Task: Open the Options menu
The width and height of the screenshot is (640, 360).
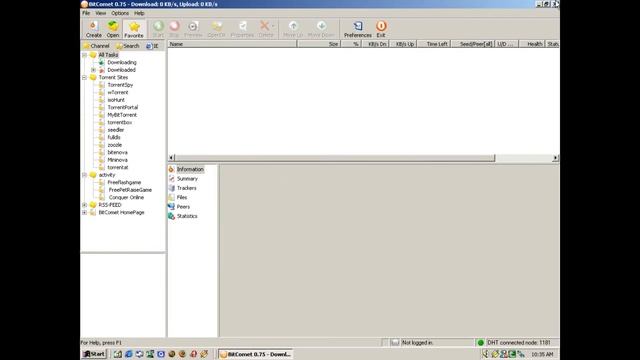Action: 120,13
